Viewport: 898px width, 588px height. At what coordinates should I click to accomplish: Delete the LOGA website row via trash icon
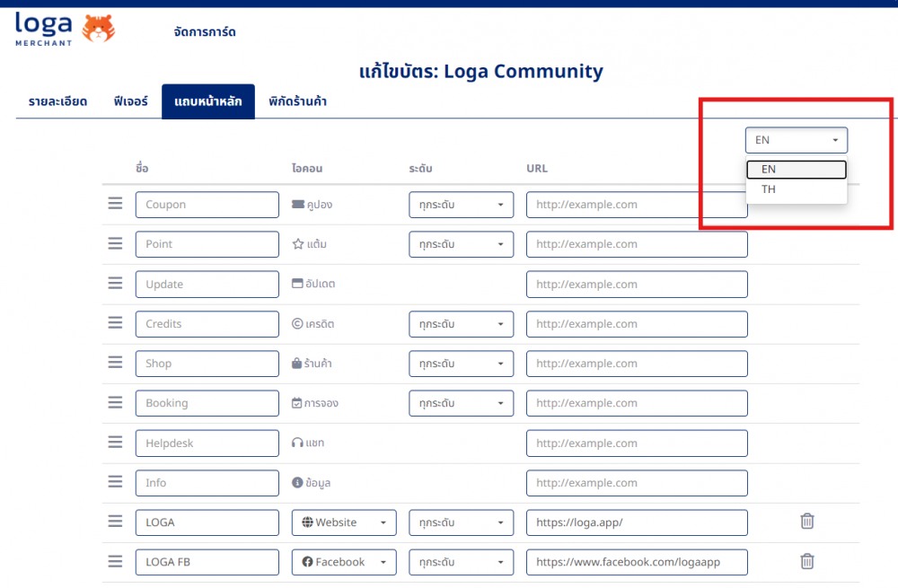click(x=806, y=522)
